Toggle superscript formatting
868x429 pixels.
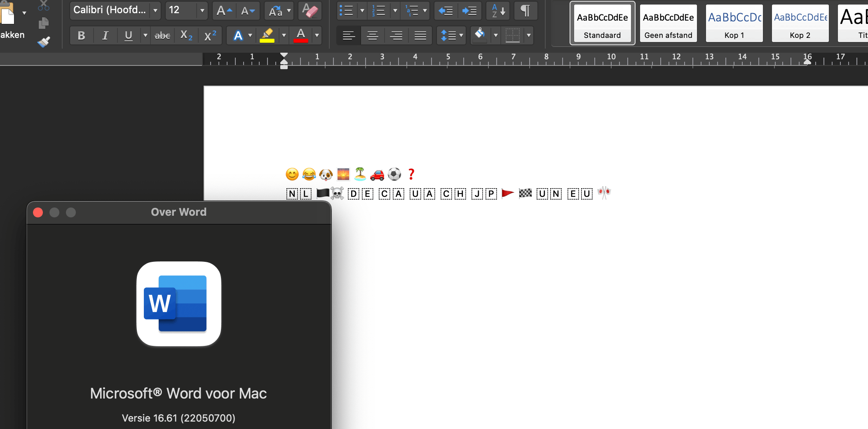(x=210, y=35)
